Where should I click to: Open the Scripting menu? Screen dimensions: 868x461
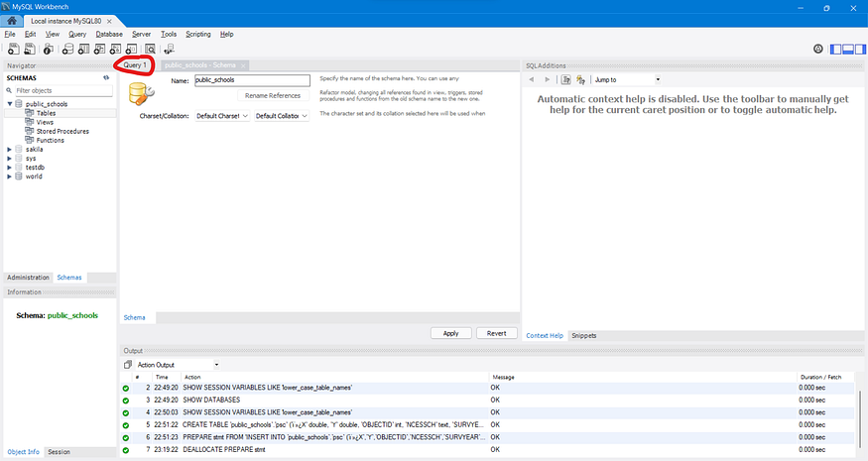[198, 35]
